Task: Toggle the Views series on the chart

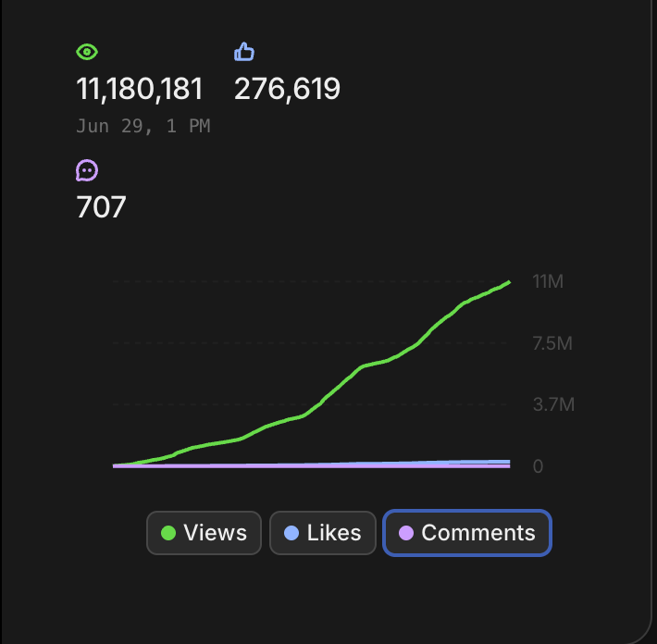Action: pyautogui.click(x=205, y=533)
